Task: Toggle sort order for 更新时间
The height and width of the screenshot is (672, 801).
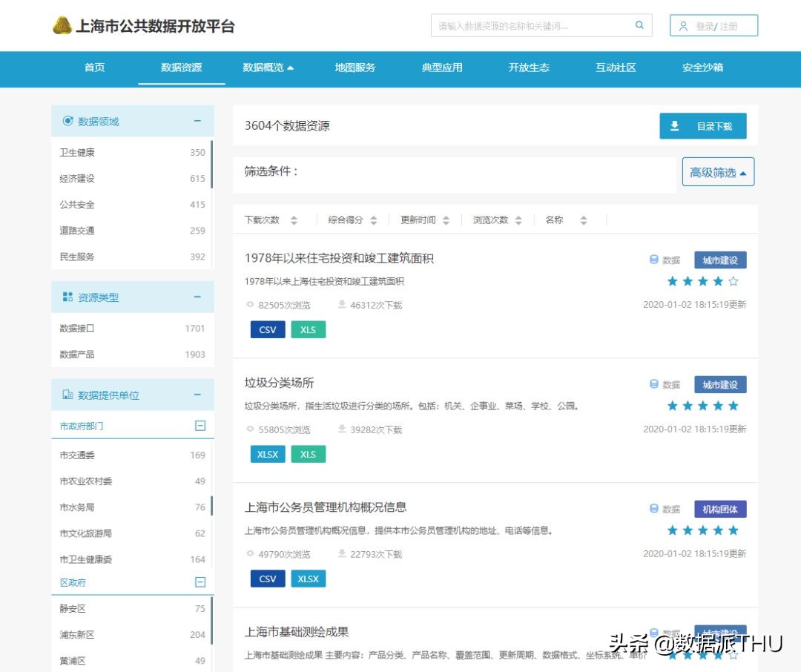Action: (446, 220)
